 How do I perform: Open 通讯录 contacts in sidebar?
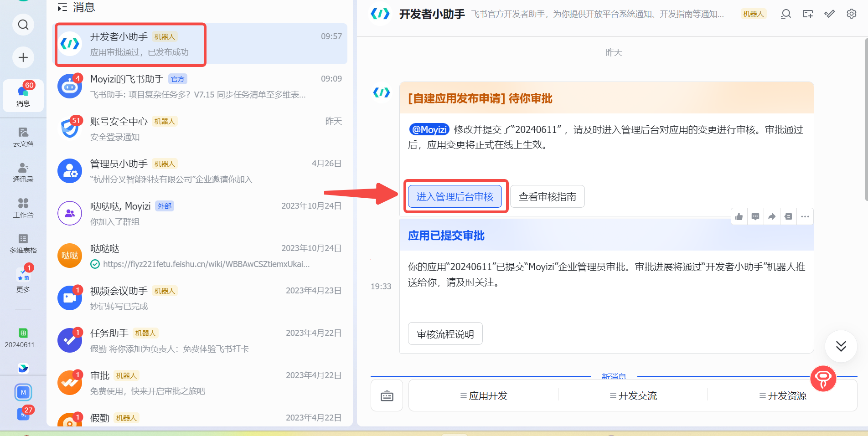tap(23, 172)
